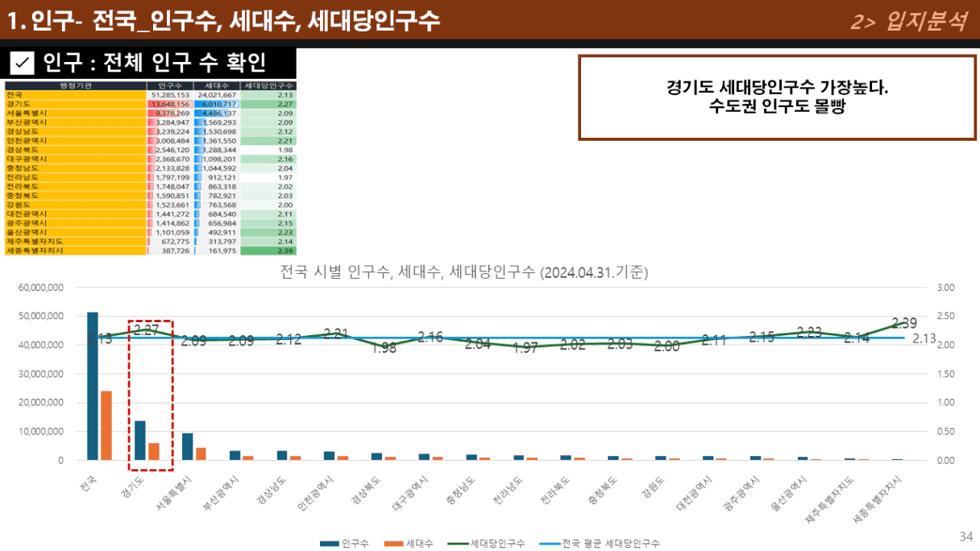This screenshot has height=551, width=980.
Task: Click the orange 전국 household bar
Action: point(106,425)
